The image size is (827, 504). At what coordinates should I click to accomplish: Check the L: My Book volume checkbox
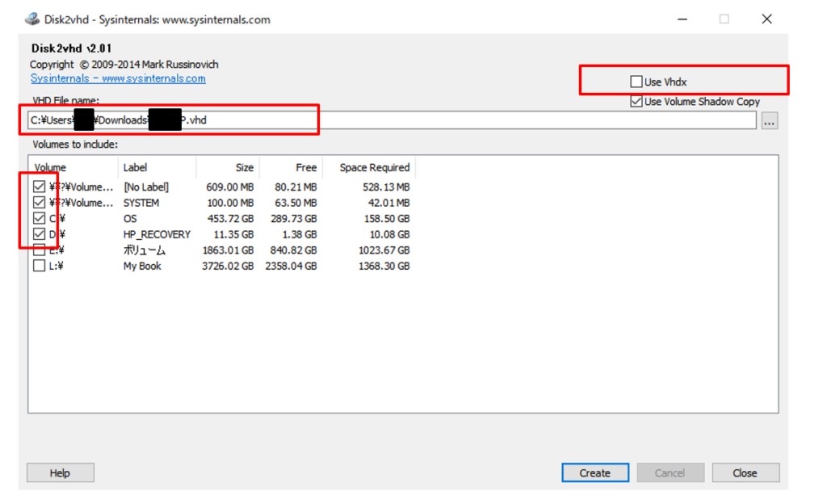pos(39,266)
